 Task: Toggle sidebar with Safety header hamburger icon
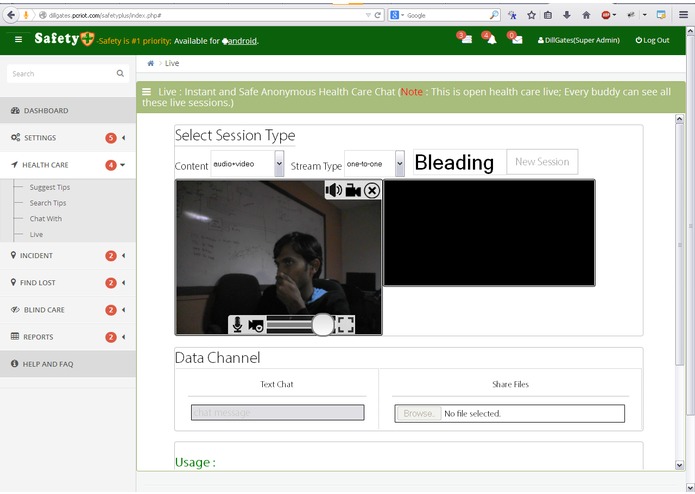(18, 39)
